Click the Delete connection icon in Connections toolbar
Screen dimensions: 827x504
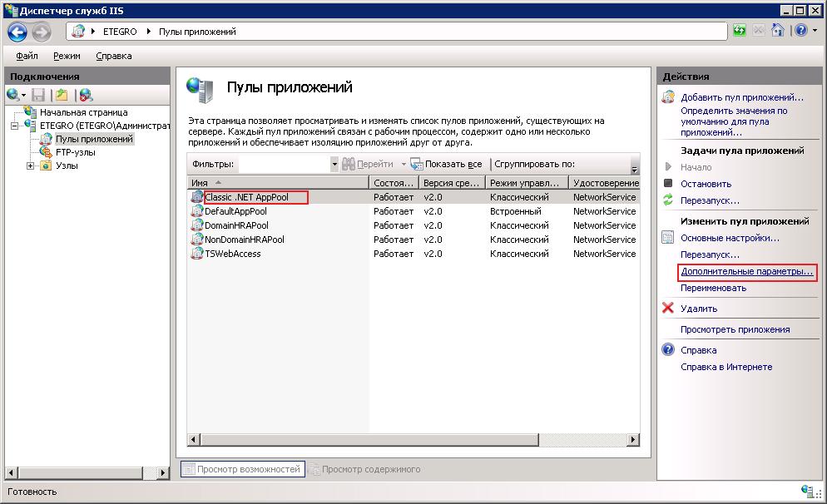coord(86,95)
